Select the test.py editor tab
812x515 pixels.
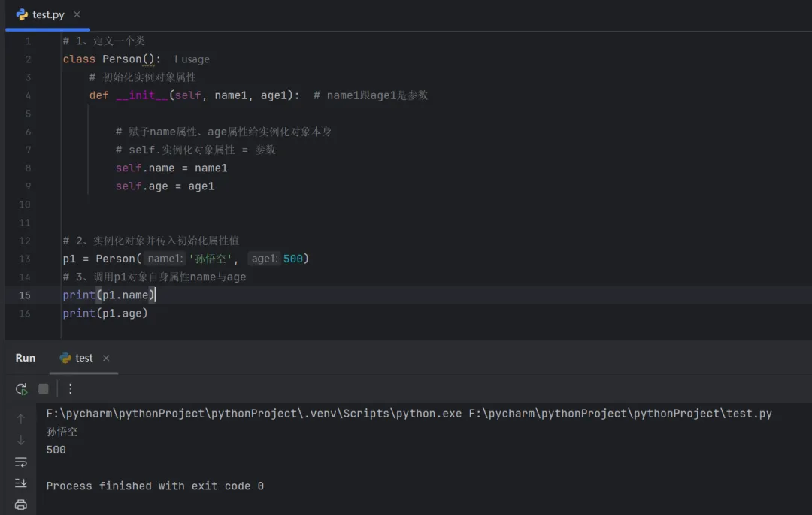click(x=48, y=14)
